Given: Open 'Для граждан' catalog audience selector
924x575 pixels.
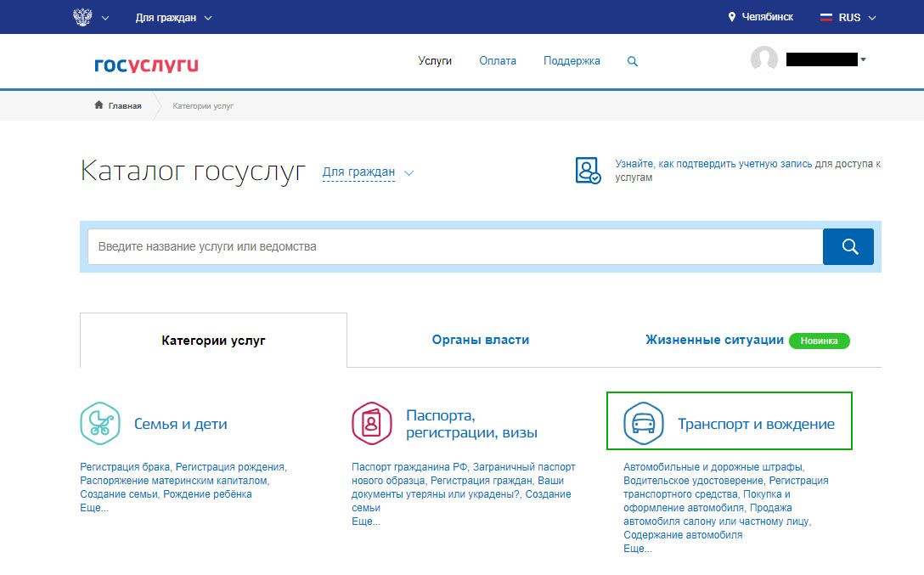Looking at the screenshot, I should (x=358, y=172).
